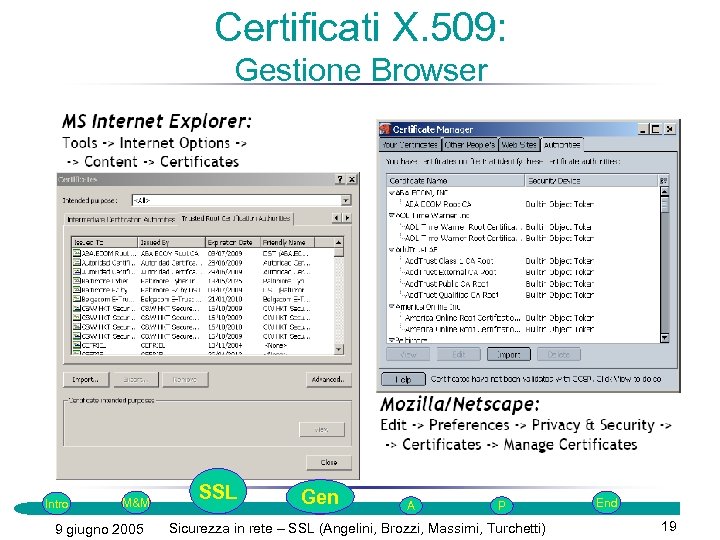The width and height of the screenshot is (720, 540).
Task: Click the SSL section bubble
Action: click(218, 491)
